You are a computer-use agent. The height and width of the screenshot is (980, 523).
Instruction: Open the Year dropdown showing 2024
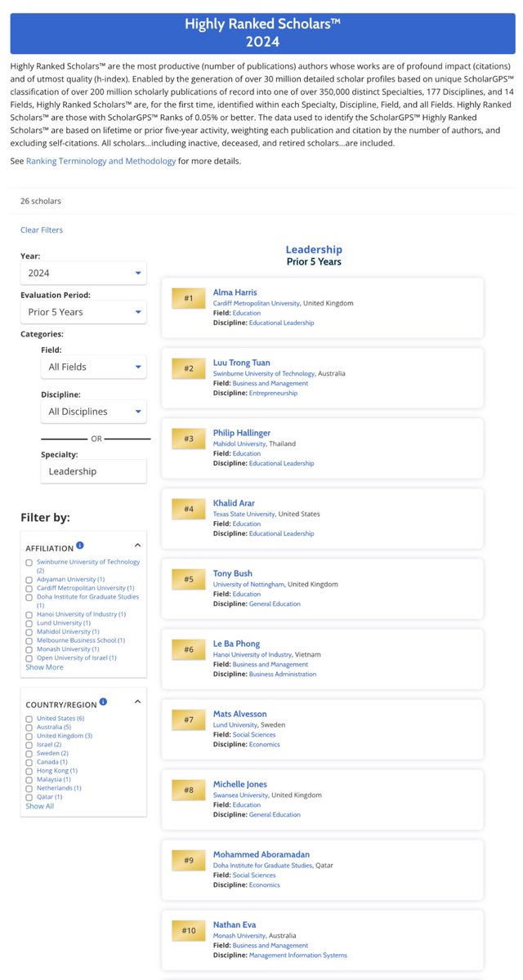pyautogui.click(x=83, y=273)
